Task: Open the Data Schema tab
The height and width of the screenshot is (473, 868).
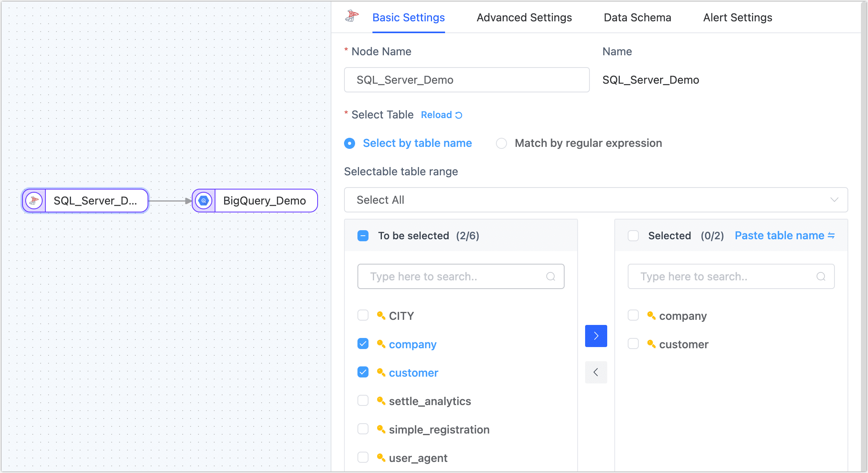Action: pyautogui.click(x=637, y=18)
